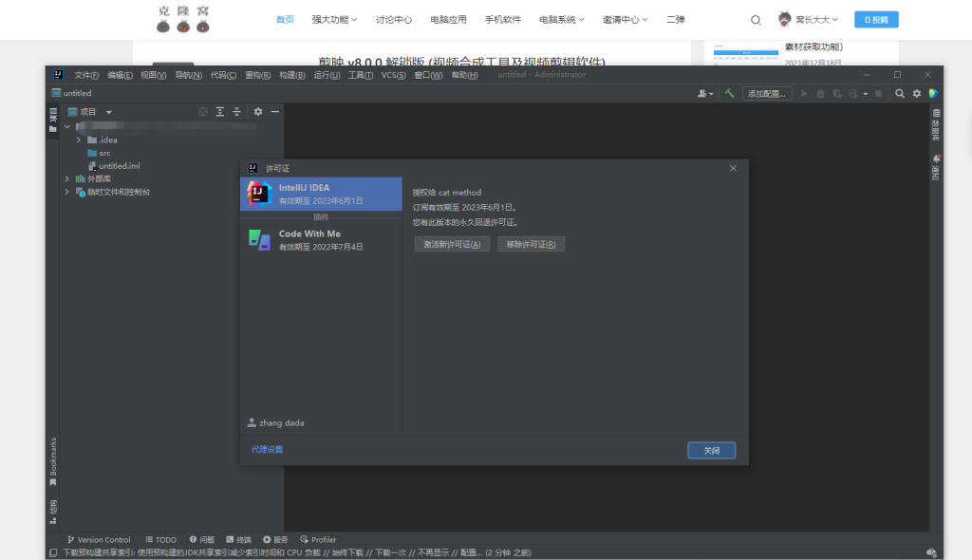Viewport: 972px width, 560px height.
Task: Open the 强大功能 website nav dropdown
Action: 334,20
